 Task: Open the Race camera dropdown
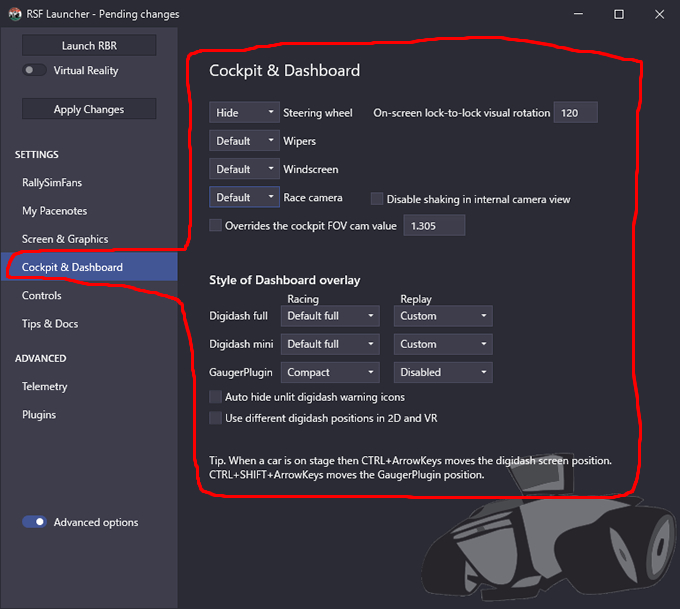(x=244, y=197)
